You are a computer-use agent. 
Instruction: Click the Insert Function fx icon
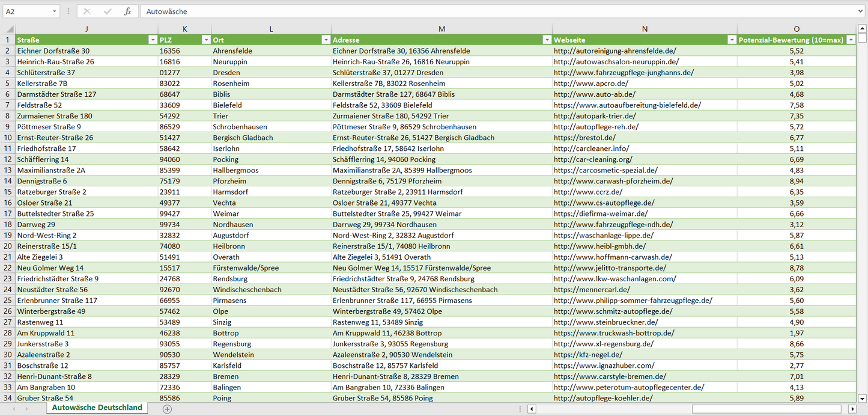tap(127, 11)
